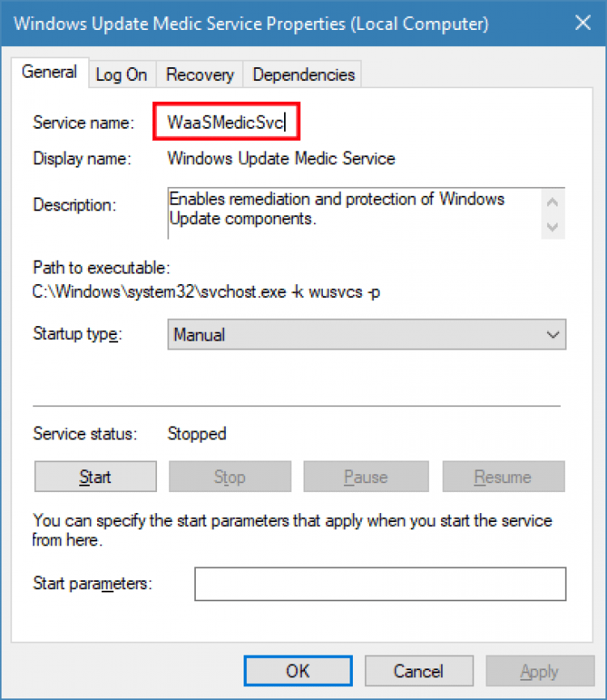The width and height of the screenshot is (607, 700).
Task: Click the Resume service button
Action: [503, 477]
